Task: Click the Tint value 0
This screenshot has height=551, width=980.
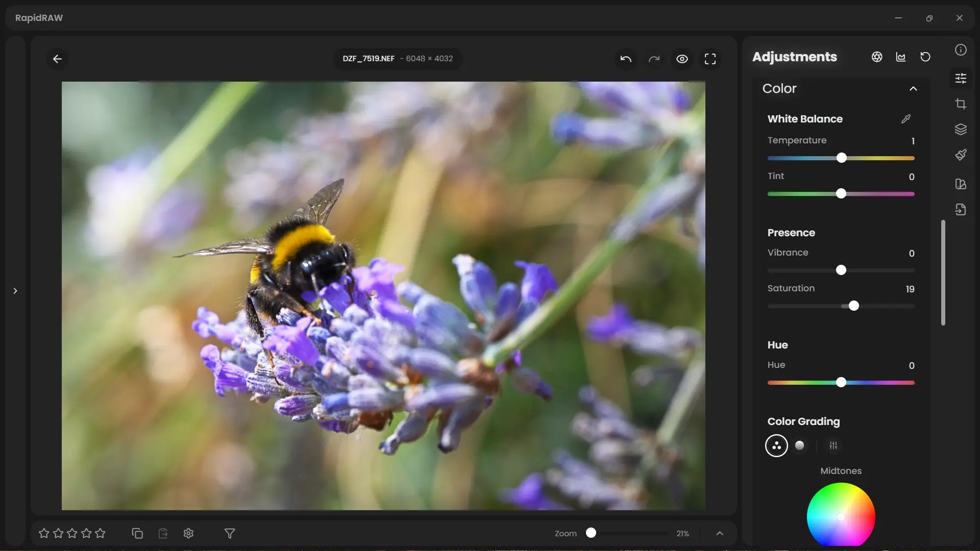Action: click(912, 177)
